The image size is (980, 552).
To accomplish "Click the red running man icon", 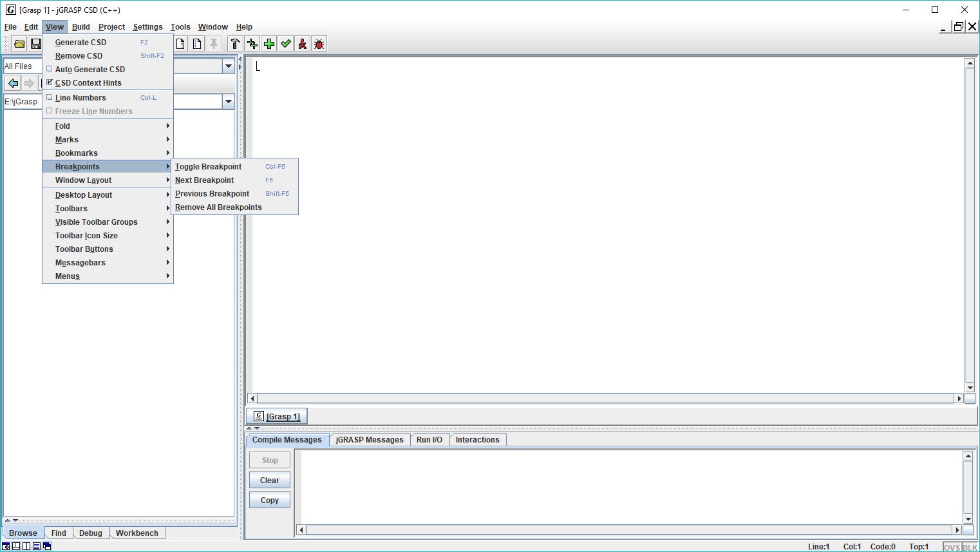I will 302,44.
